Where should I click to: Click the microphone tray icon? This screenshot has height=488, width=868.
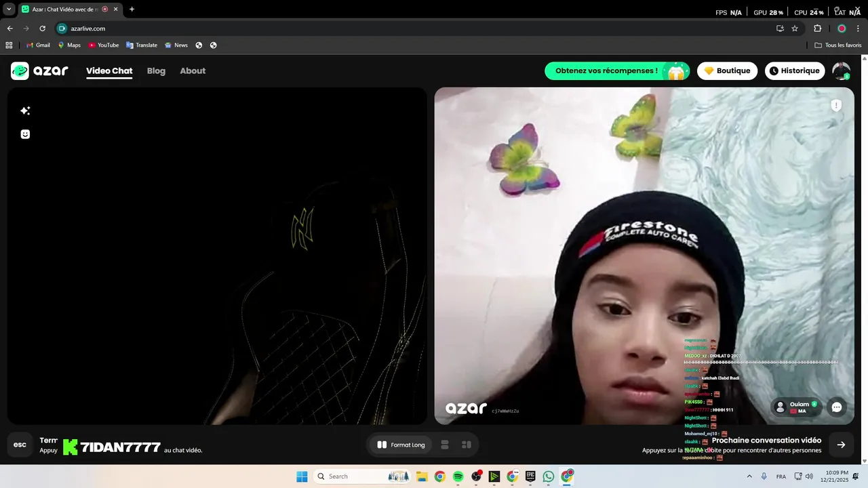tap(764, 476)
